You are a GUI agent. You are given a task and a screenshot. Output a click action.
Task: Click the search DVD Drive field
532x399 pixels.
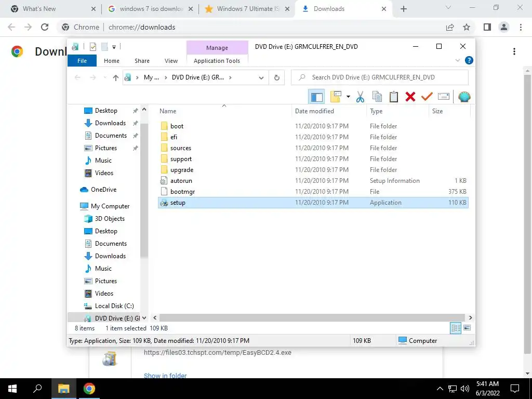pyautogui.click(x=380, y=77)
